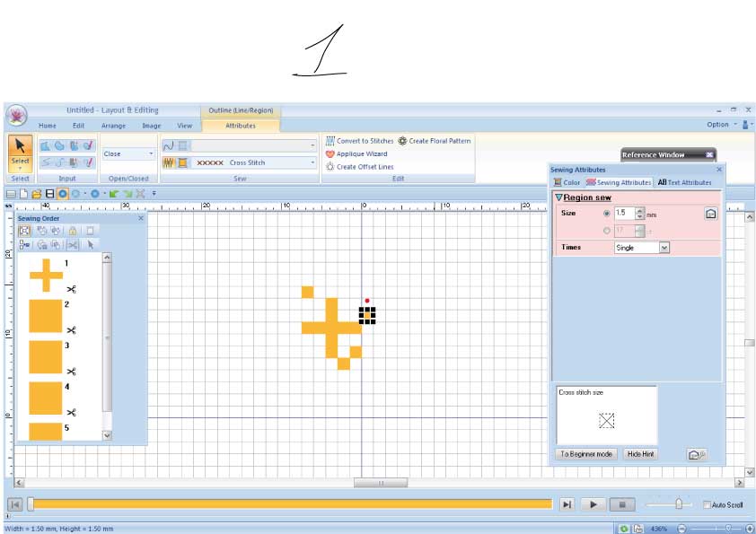Screen dimensions: 756x534
Task: Open Create Floral Pattern
Action: (x=435, y=141)
